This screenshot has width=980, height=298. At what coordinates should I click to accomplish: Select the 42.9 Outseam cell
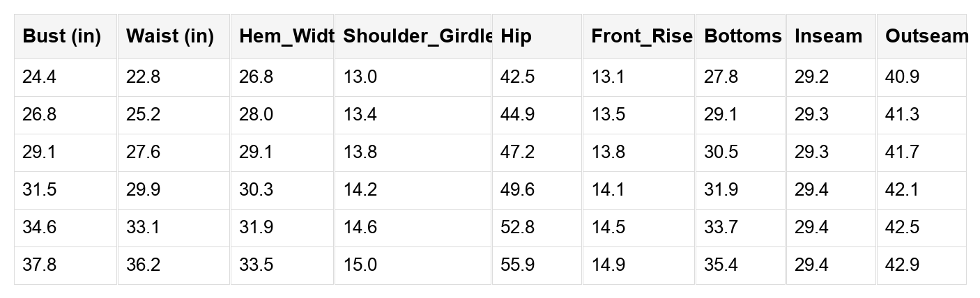coord(902,265)
